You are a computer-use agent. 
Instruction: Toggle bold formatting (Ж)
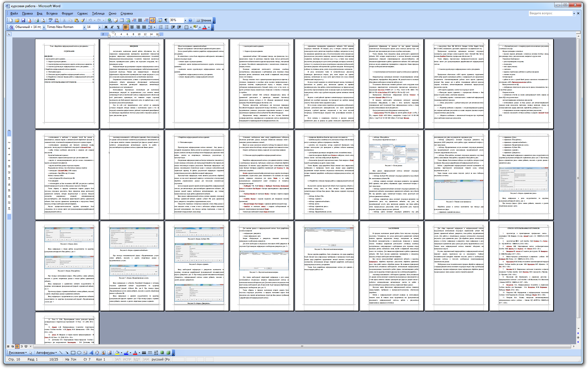point(106,27)
